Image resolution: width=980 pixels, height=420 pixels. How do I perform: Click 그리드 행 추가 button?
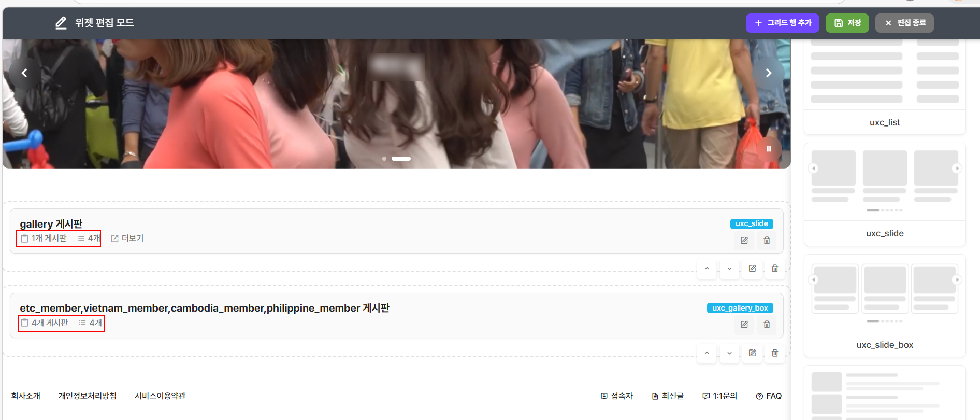pos(782,23)
